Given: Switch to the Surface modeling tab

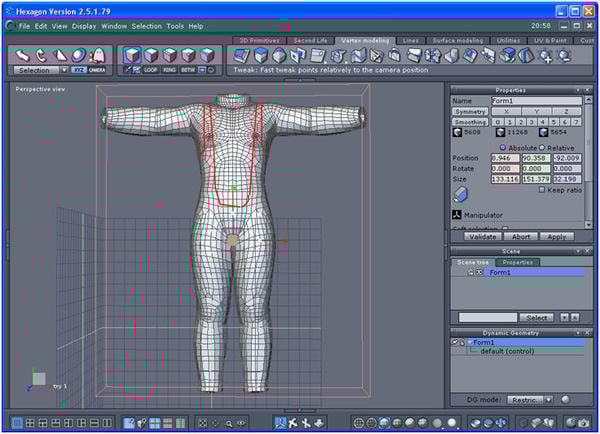Looking at the screenshot, I should click(455, 40).
